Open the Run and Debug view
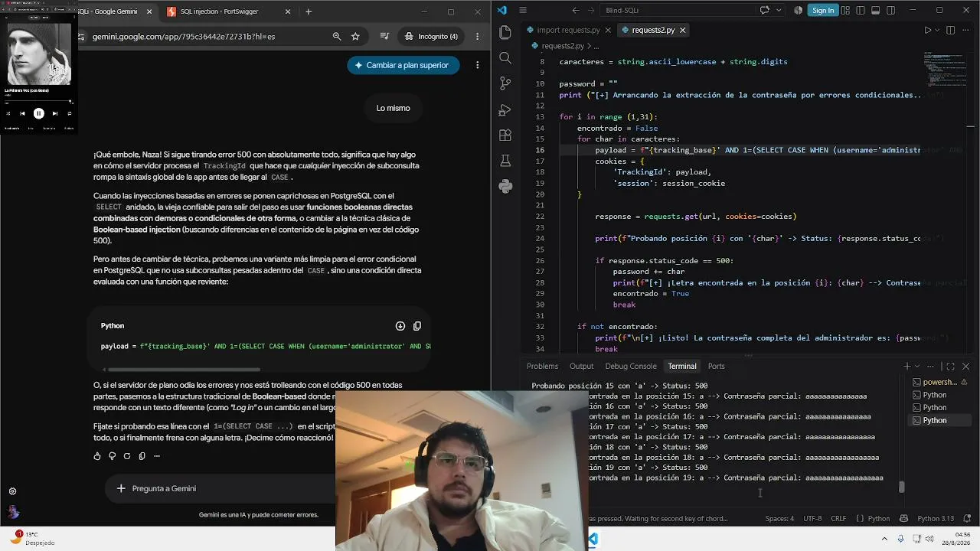Image resolution: width=980 pixels, height=551 pixels. (505, 110)
